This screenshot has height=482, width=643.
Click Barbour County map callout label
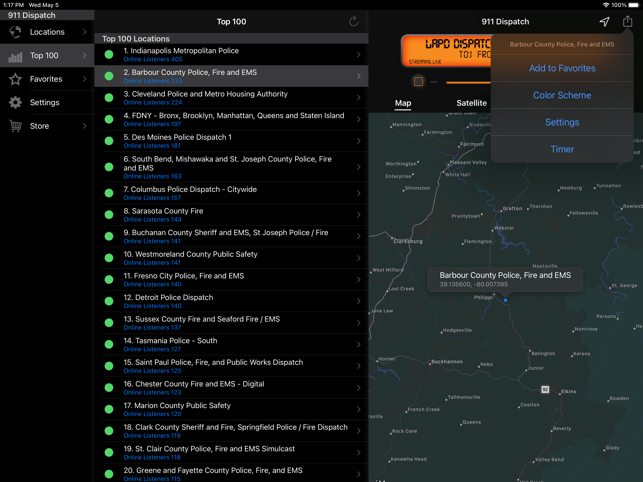pos(505,280)
